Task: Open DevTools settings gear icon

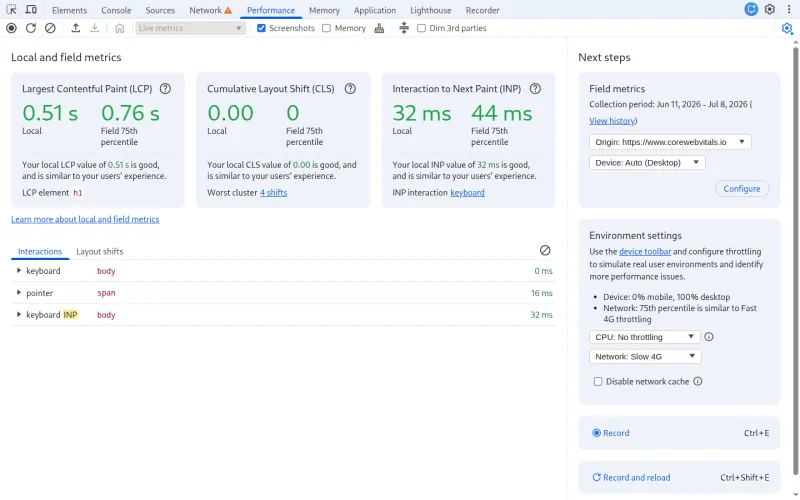Action: pyautogui.click(x=769, y=9)
